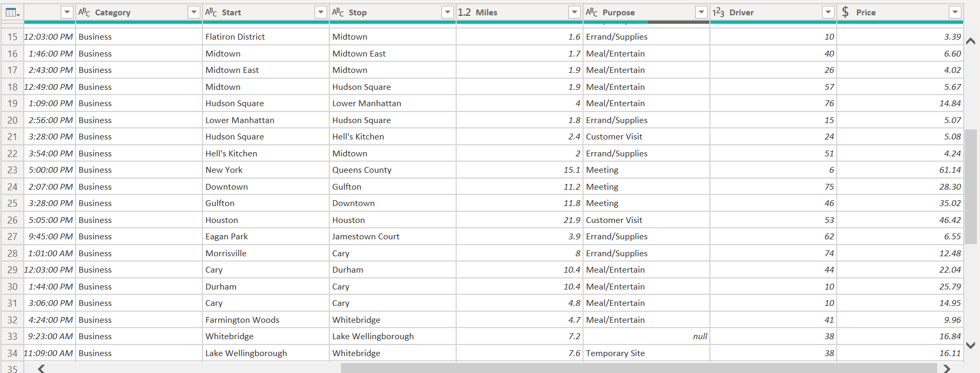980x373 pixels.
Task: Click the 'Durham' stop cell in row 29
Action: click(x=393, y=269)
